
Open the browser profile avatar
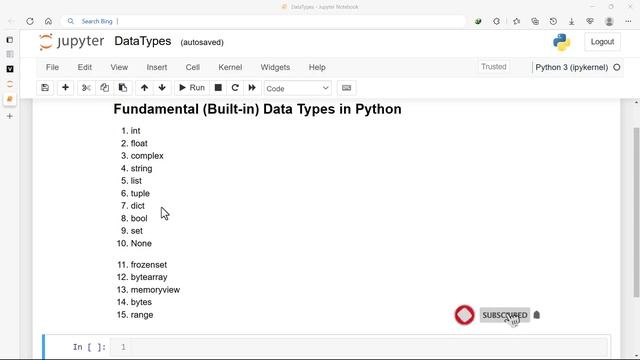[609, 21]
